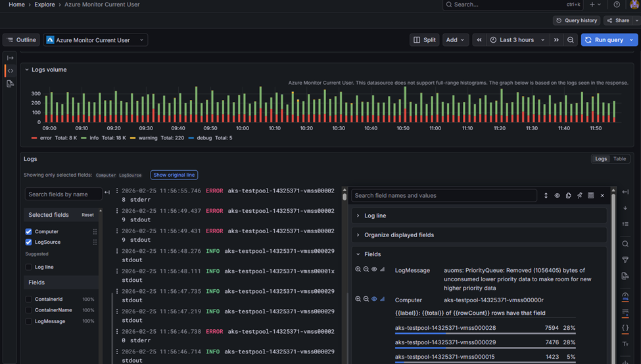Click the filter funnel icon in right sidebar
Image resolution: width=641 pixels, height=364 pixels.
(x=625, y=260)
